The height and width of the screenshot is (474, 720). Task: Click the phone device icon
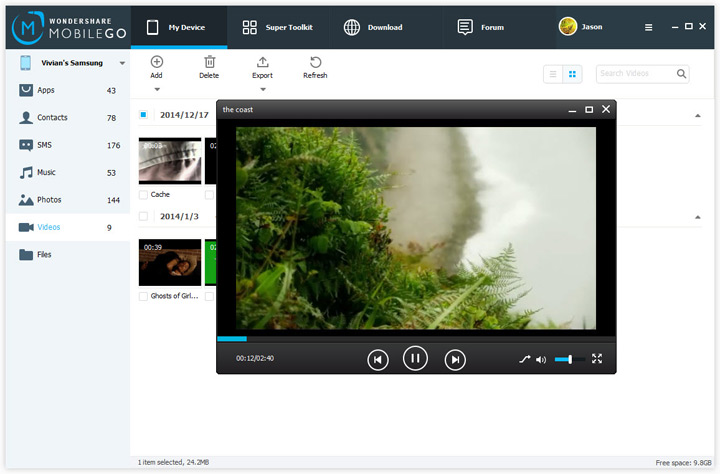(x=26, y=63)
